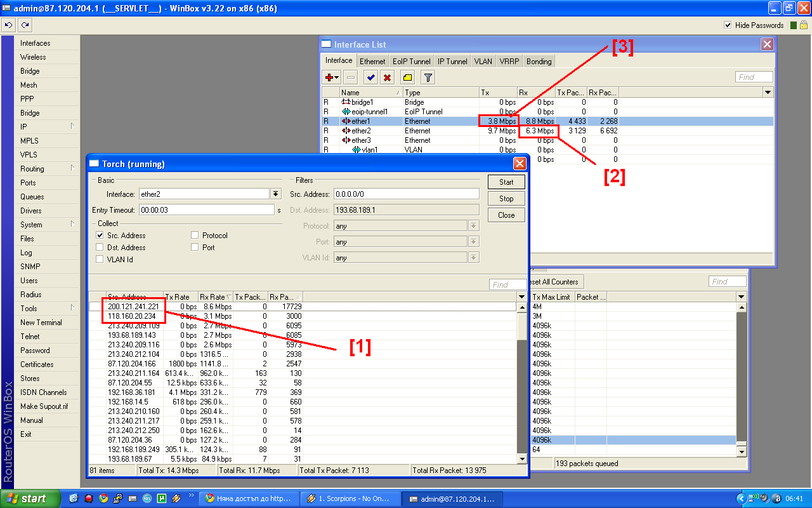Viewport: 812px width, 508px height.
Task: Select the Scorpions song in the taskbar
Action: (x=351, y=498)
